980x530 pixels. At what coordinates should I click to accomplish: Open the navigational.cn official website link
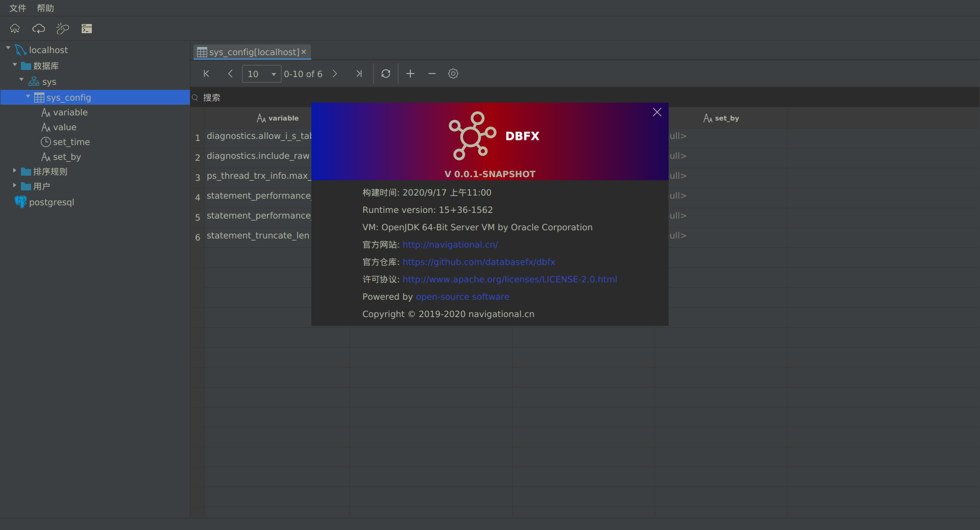point(450,245)
